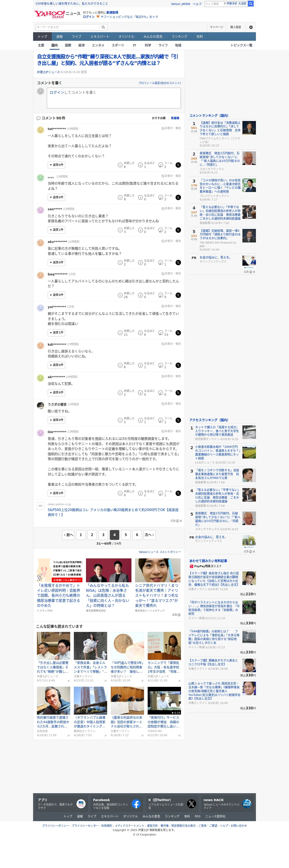The width and height of the screenshot is (289, 868).
Task: Sort comments by 新着順
Action: [175, 118]
